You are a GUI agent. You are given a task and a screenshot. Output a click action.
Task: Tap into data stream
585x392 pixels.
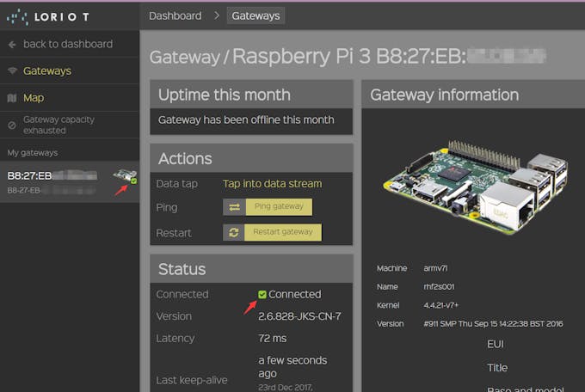273,184
